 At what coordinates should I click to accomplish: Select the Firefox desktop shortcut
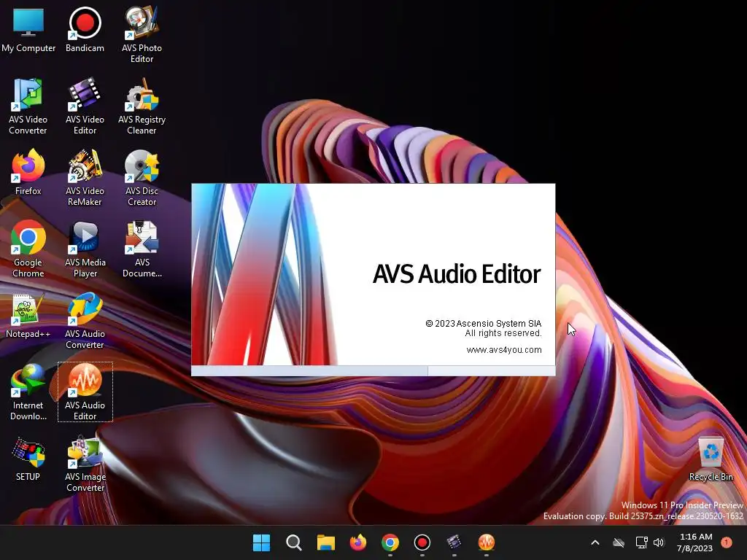pyautogui.click(x=28, y=172)
